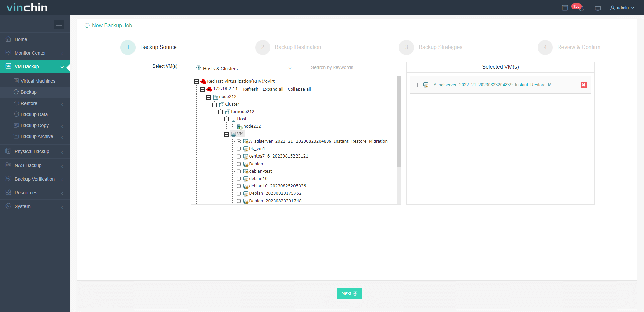Check the Debian VM checkbox
The image size is (644, 312).
239,164
